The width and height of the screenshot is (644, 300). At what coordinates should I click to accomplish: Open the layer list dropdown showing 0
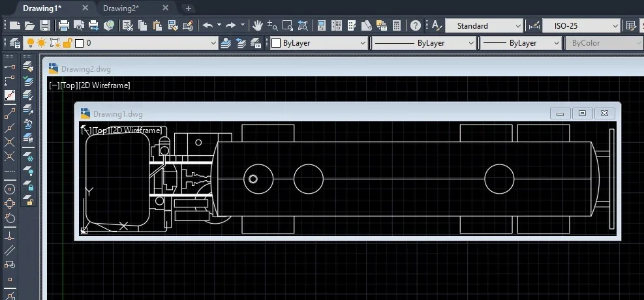[x=121, y=42]
